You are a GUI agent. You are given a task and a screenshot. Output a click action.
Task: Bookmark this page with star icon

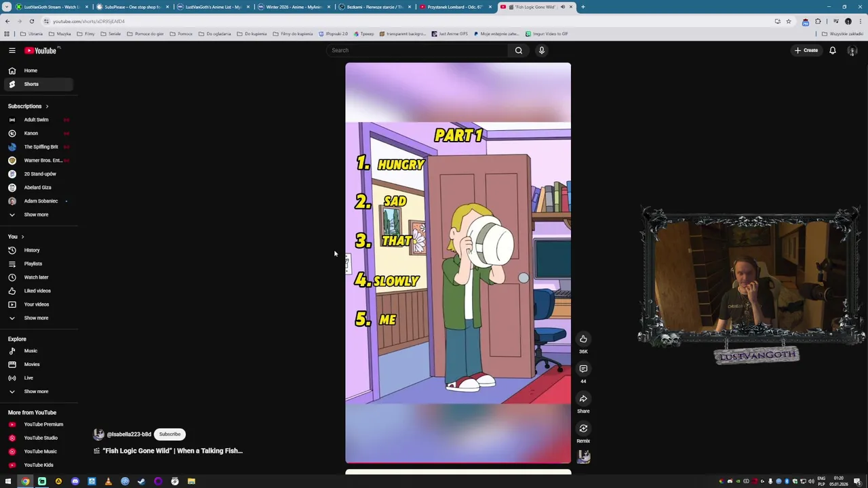pyautogui.click(x=789, y=21)
